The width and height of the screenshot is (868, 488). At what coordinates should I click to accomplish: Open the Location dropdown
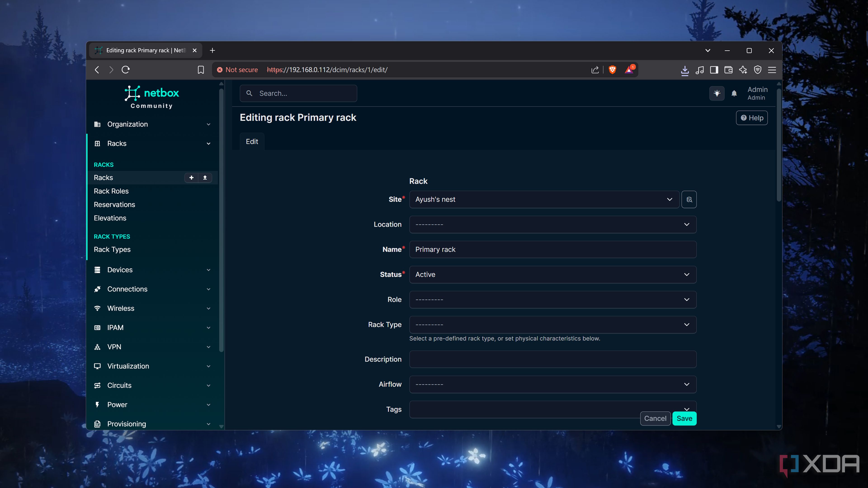point(553,224)
